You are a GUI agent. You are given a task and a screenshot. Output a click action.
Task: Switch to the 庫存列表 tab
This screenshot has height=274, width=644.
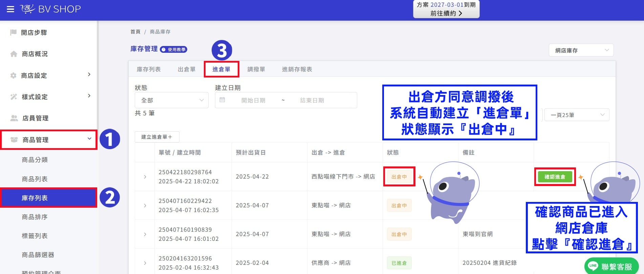pos(149,69)
